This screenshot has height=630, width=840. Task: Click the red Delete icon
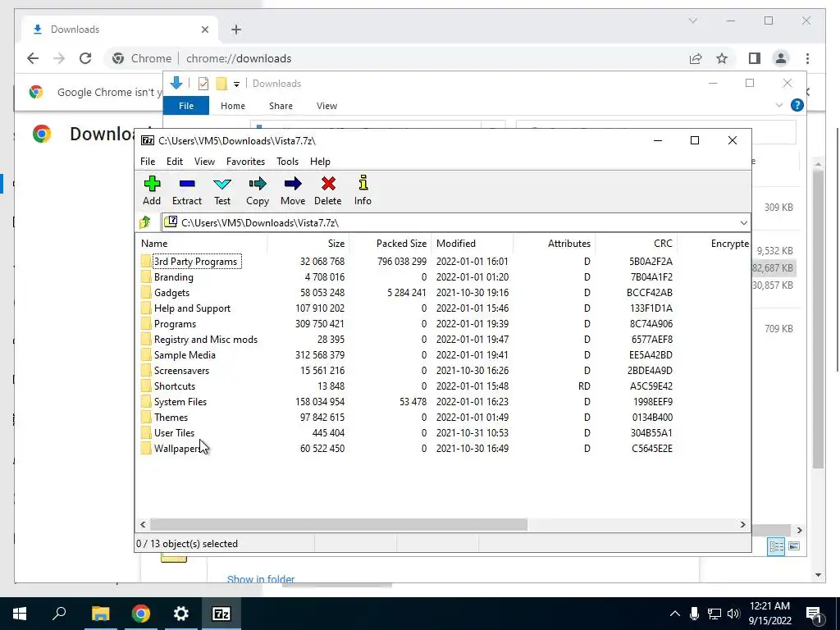click(x=328, y=185)
